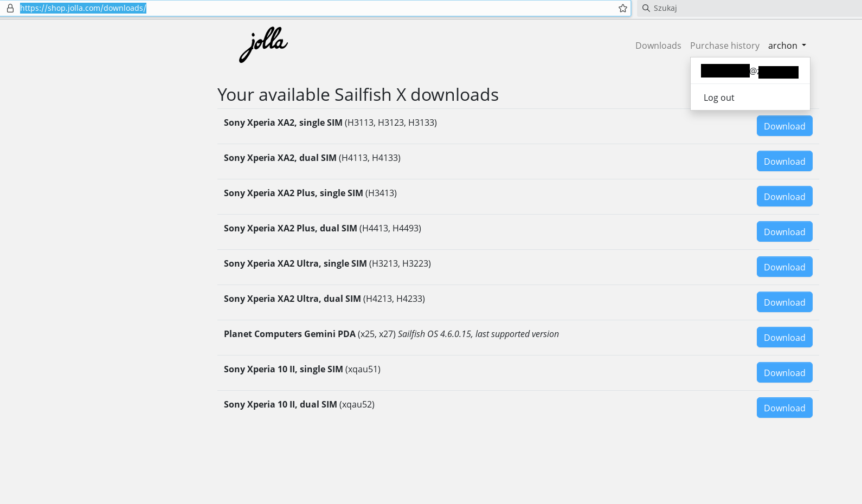
Task: Download Xperia 10 II dual SIM image
Action: click(x=784, y=408)
